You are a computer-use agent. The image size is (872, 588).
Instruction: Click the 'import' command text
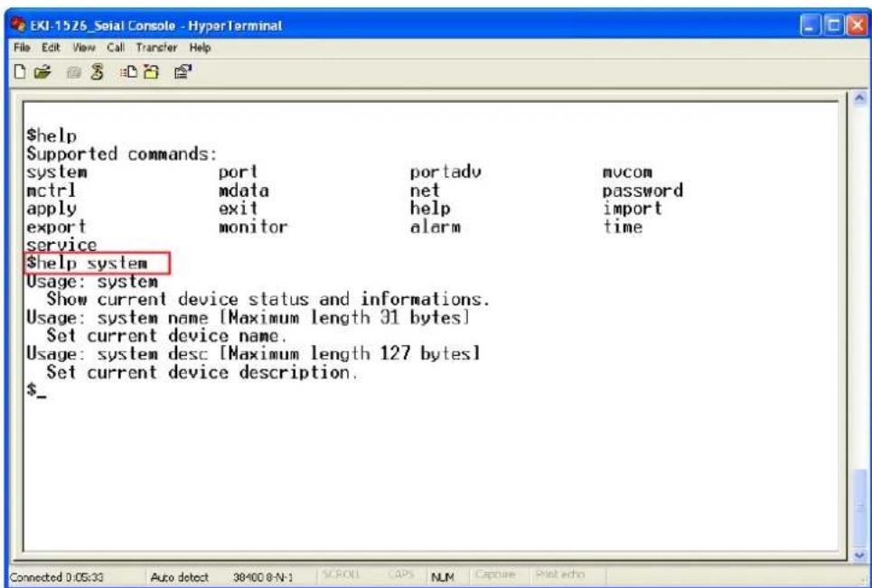633,209
